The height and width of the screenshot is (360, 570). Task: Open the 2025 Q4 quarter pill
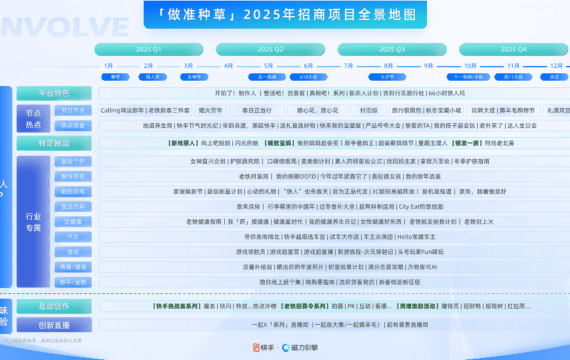pos(513,49)
